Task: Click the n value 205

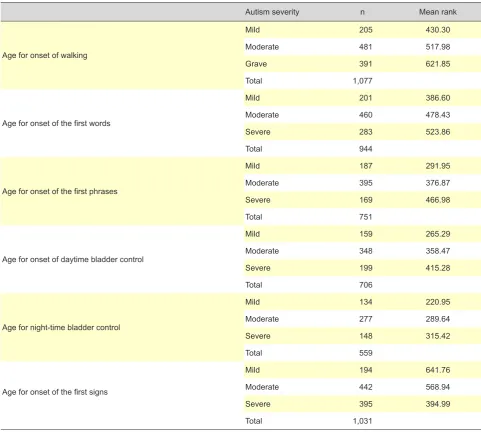Action: coord(366,30)
